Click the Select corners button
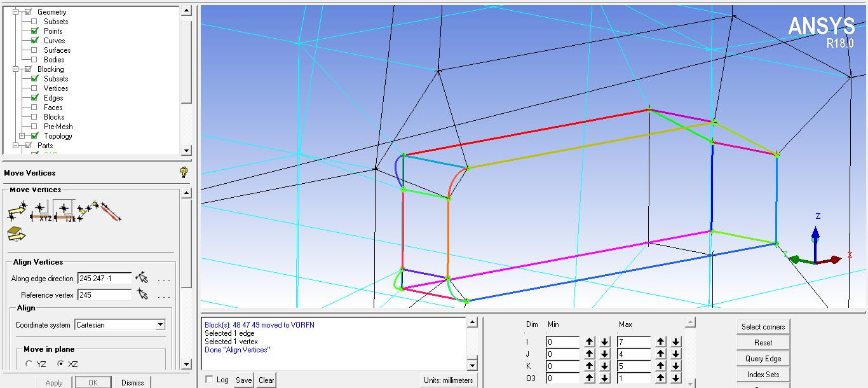868x388 pixels. point(763,326)
